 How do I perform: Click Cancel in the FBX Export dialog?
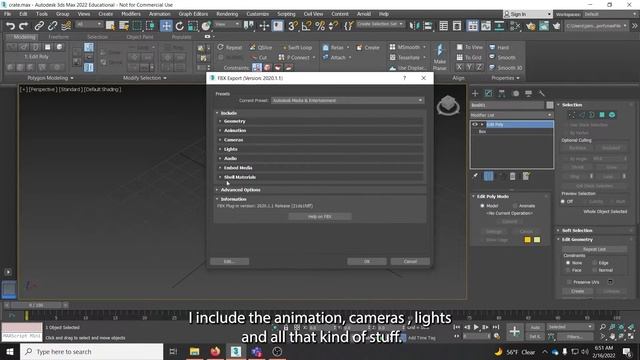pyautogui.click(x=410, y=261)
